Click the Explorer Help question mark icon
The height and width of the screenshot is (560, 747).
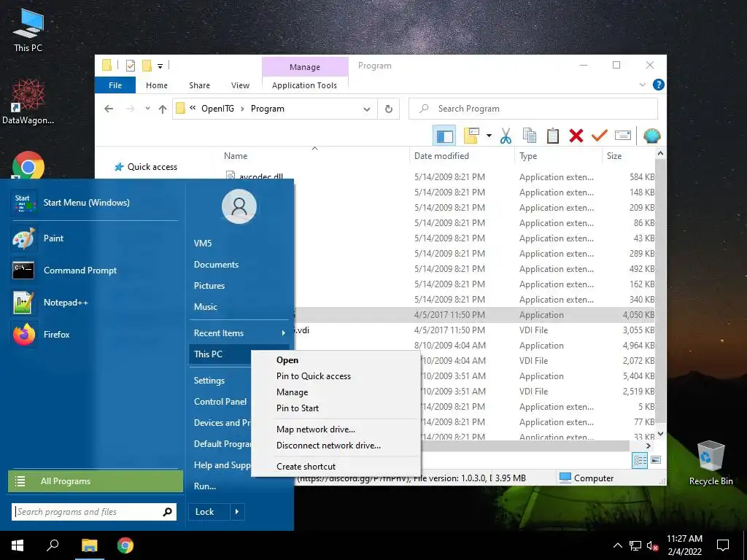point(659,85)
